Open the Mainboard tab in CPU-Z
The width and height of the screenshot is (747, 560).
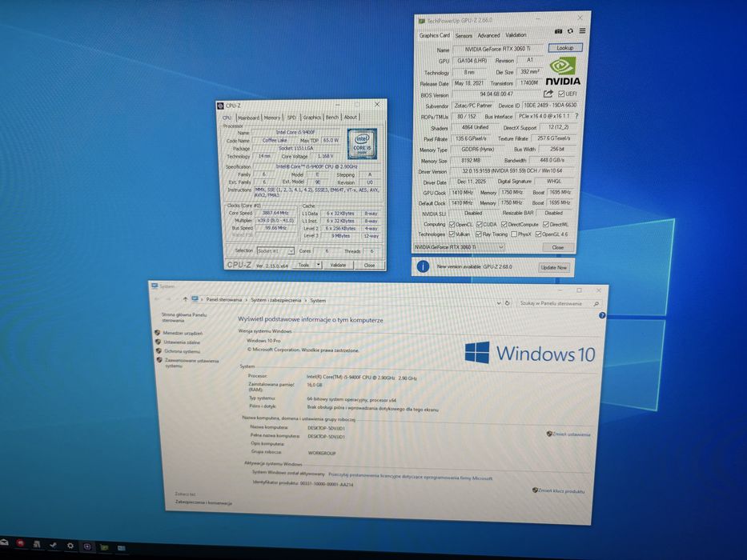pos(248,118)
